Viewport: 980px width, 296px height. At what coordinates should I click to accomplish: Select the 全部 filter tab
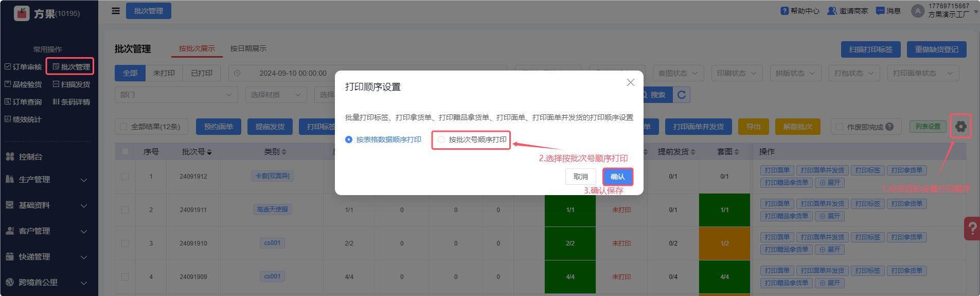point(130,73)
